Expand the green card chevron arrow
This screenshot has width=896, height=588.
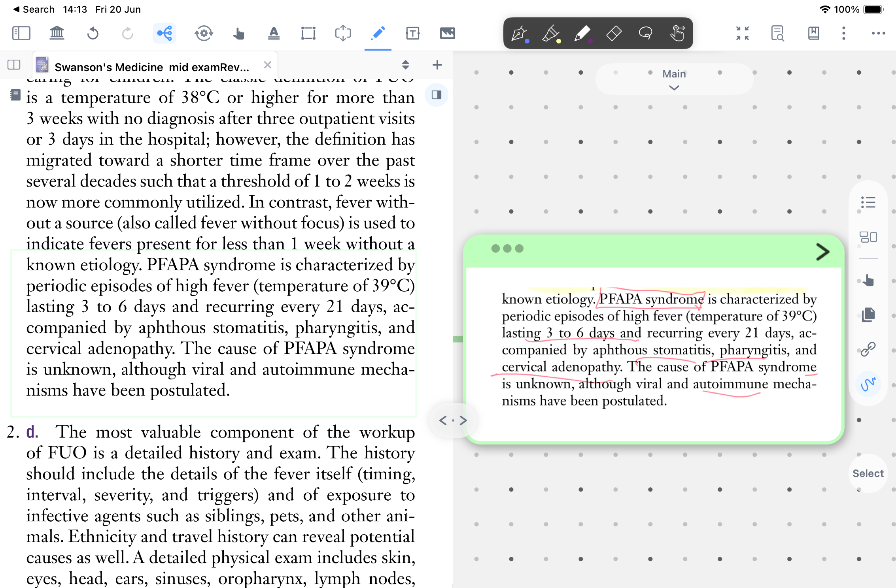(x=822, y=252)
